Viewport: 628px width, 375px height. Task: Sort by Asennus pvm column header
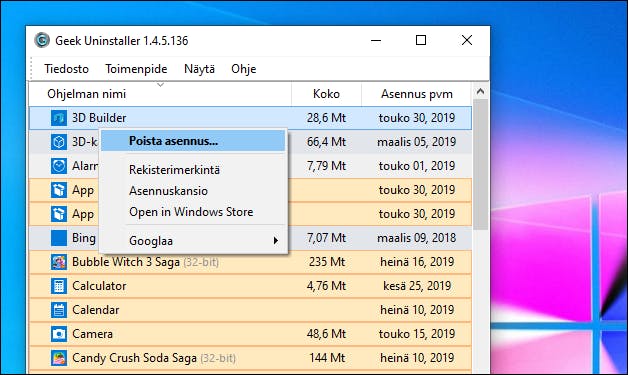tap(417, 94)
